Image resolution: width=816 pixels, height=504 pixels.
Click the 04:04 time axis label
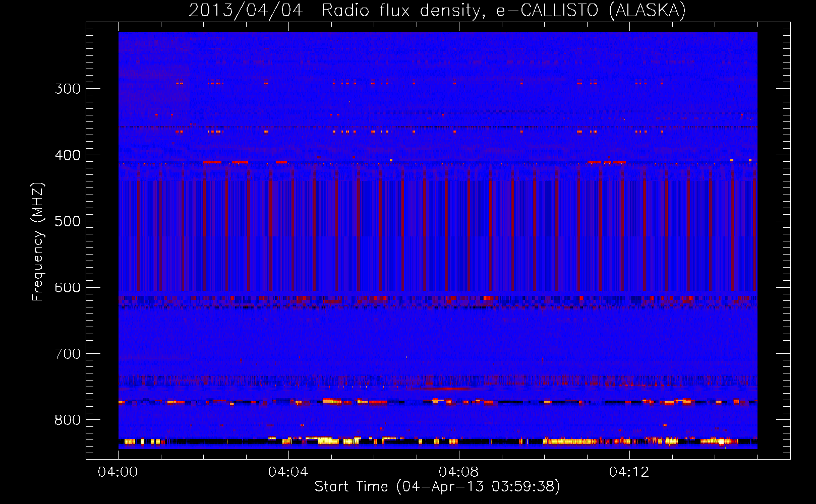[288, 472]
